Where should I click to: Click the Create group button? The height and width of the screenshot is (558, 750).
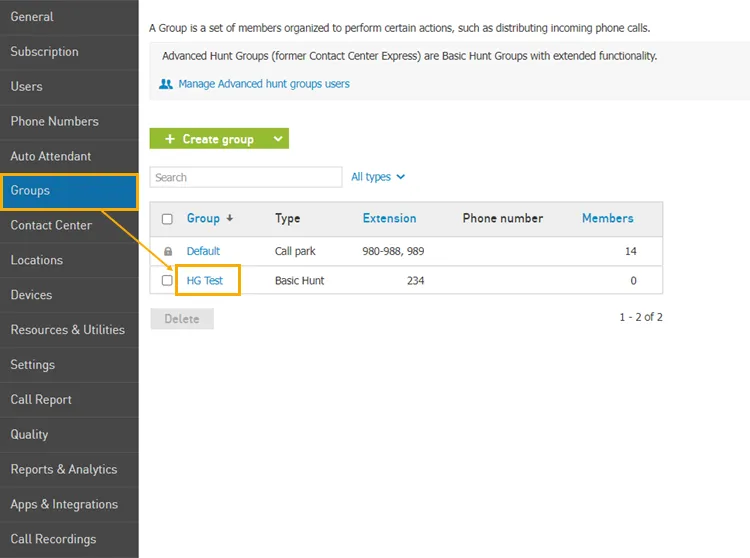pos(218,139)
